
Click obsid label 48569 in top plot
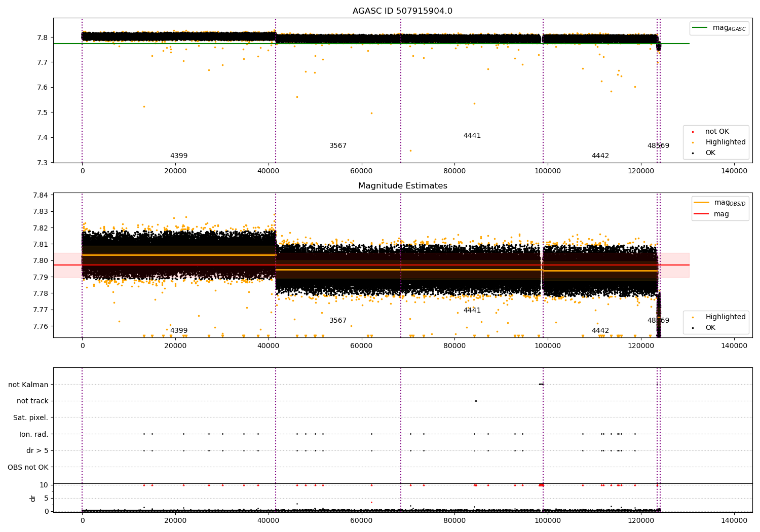[658, 145]
